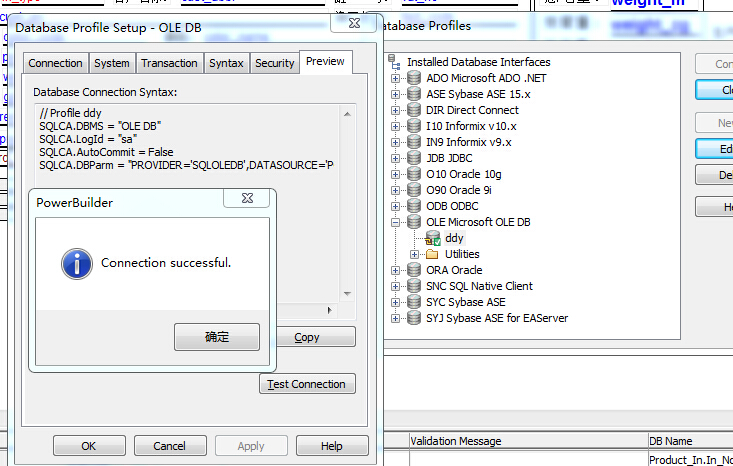Screen dimensions: 733x466
Task: Click the IN9 Informix v9.x database icon
Action: pos(414,142)
